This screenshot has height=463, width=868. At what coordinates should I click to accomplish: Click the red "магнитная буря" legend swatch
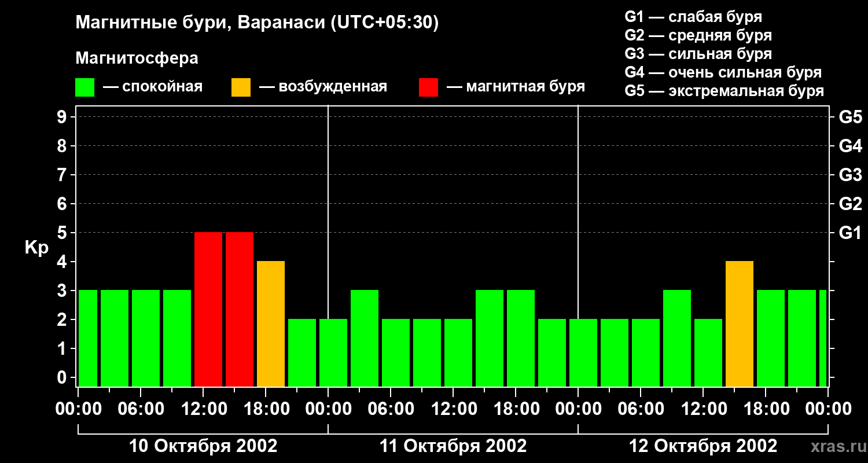click(429, 87)
